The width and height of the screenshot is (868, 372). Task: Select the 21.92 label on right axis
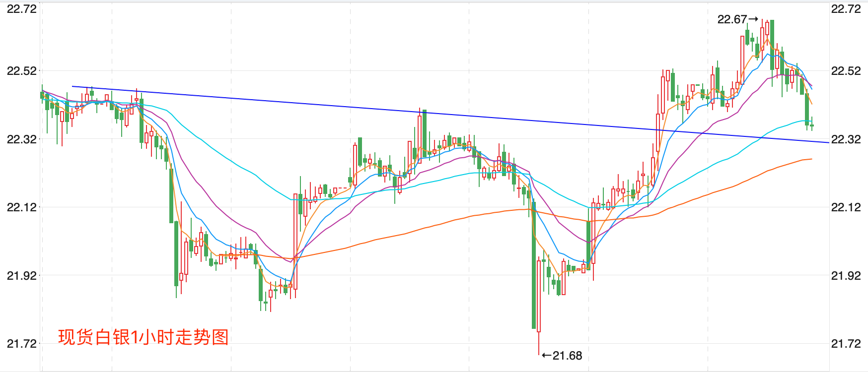pyautogui.click(x=846, y=276)
